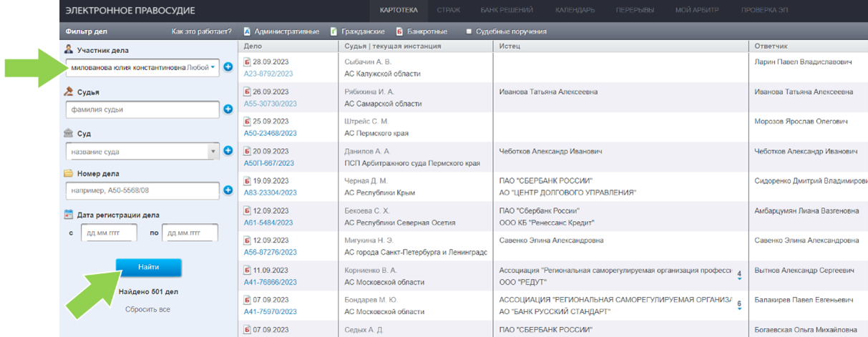Toggle the Судебные поручения checkbox
This screenshot has height=337, width=868.
point(469,31)
